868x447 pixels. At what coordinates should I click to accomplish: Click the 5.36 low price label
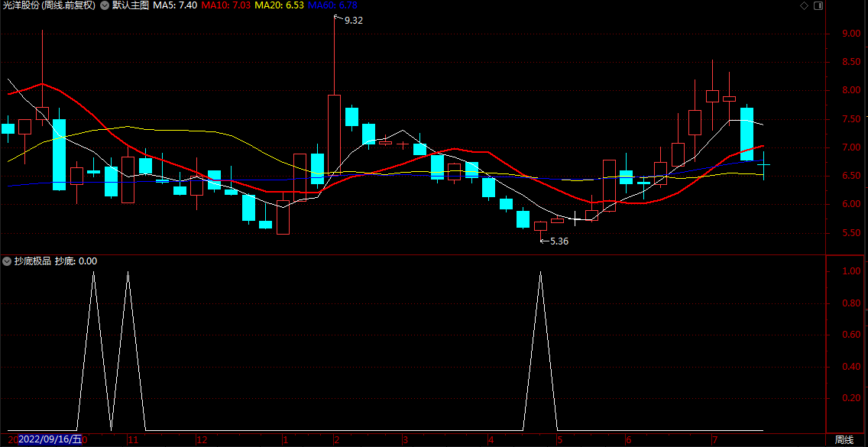pos(559,241)
